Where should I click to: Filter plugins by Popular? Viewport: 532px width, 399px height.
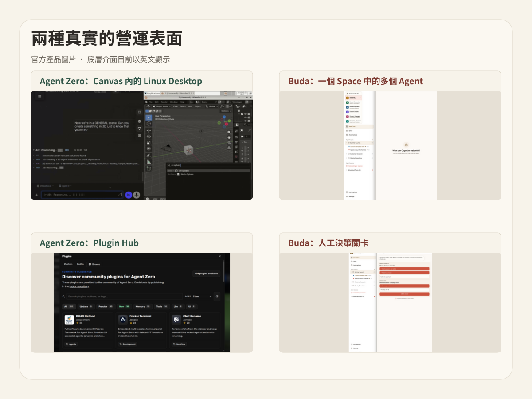coord(105,306)
